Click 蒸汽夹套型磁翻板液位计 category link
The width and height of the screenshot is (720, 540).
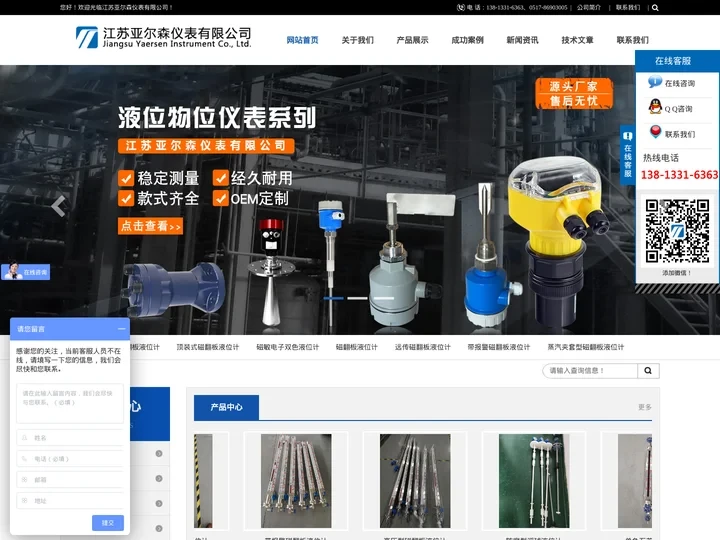[x=585, y=347]
